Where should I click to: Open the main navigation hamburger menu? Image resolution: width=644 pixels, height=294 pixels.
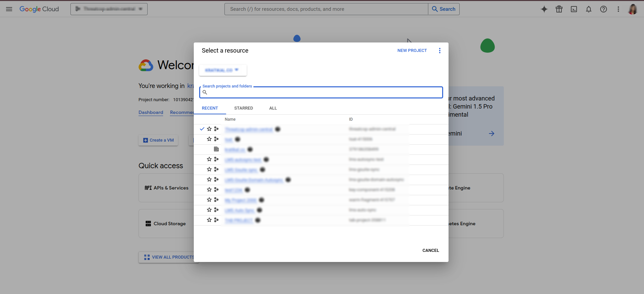pyautogui.click(x=9, y=9)
